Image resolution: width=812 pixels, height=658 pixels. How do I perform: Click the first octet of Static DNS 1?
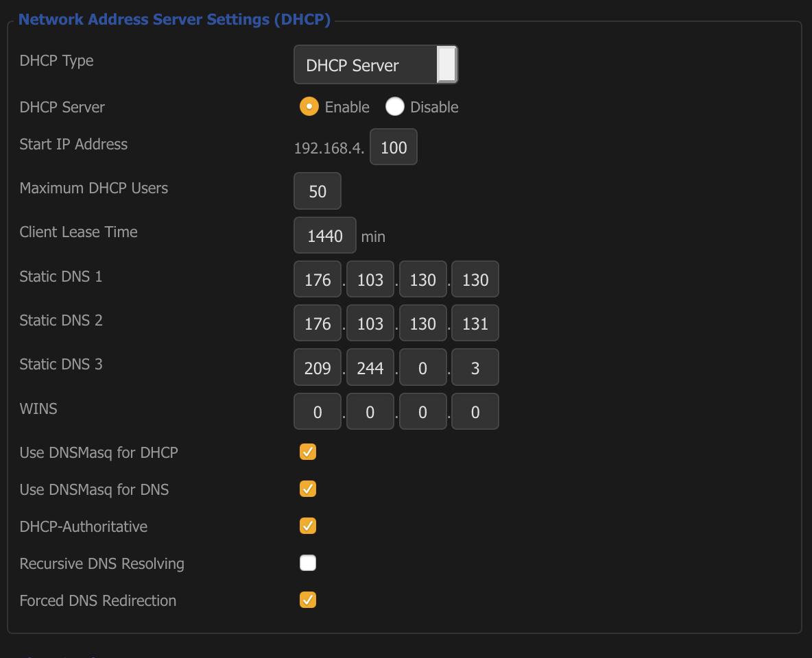317,280
